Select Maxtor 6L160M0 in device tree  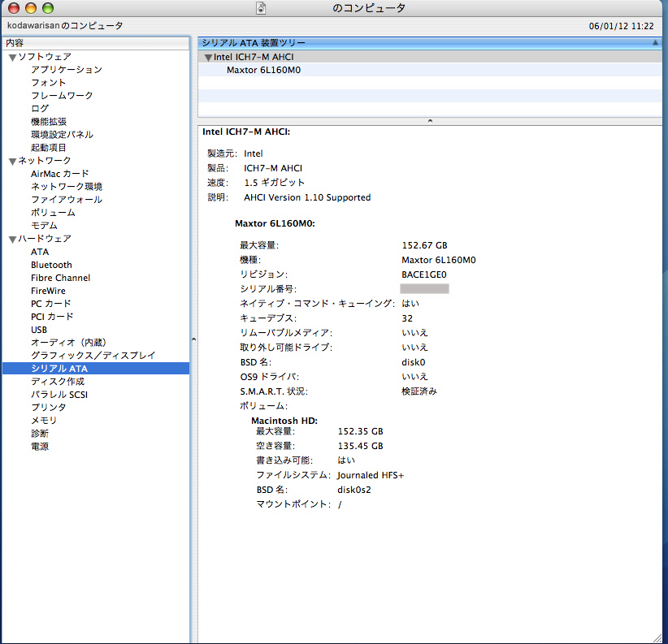263,70
